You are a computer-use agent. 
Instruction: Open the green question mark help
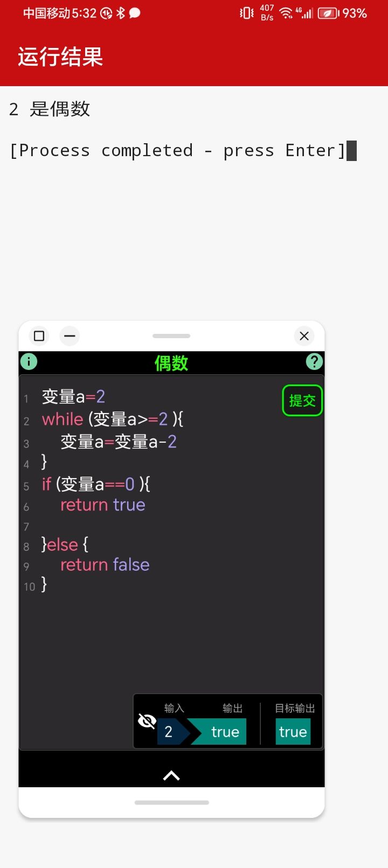click(x=314, y=361)
